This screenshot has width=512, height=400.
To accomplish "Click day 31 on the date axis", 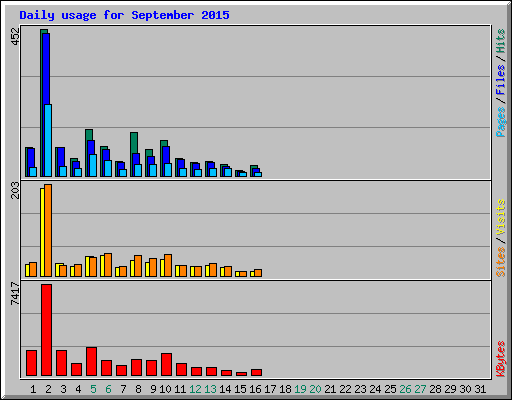I will [480, 389].
